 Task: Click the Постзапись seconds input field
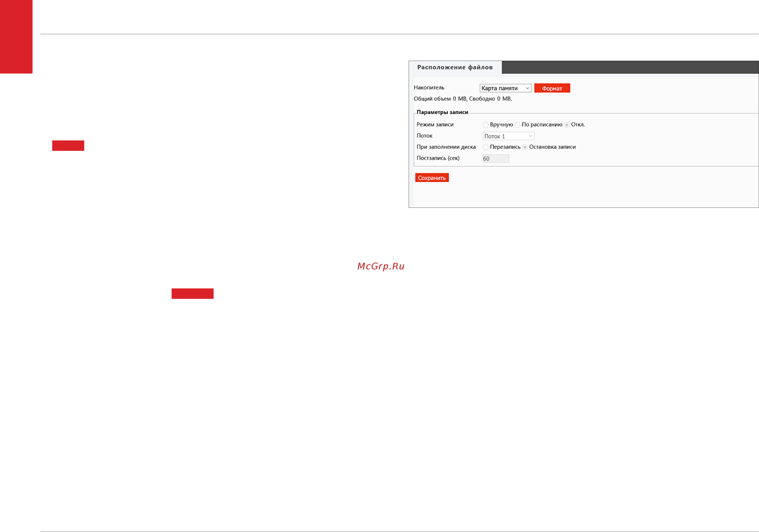[496, 159]
